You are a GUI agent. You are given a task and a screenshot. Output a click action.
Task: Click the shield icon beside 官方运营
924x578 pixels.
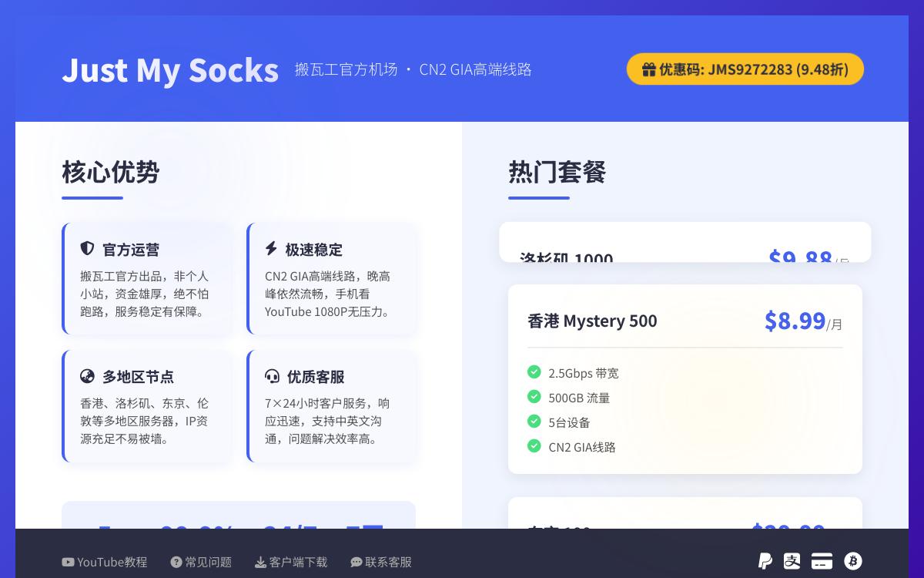coord(87,249)
